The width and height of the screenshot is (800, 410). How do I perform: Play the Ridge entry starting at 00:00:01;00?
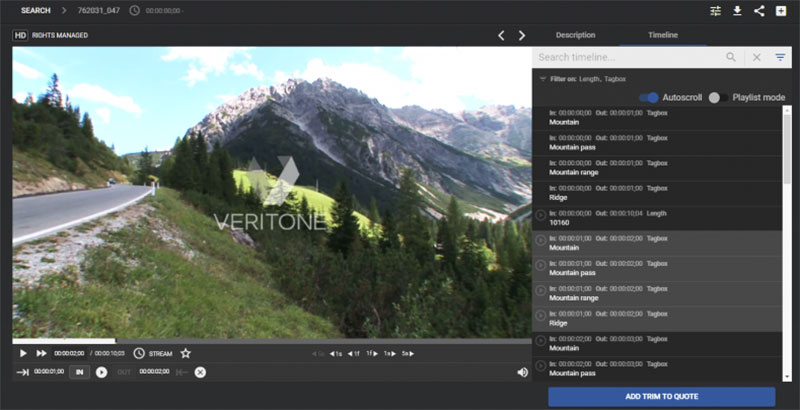(541, 315)
